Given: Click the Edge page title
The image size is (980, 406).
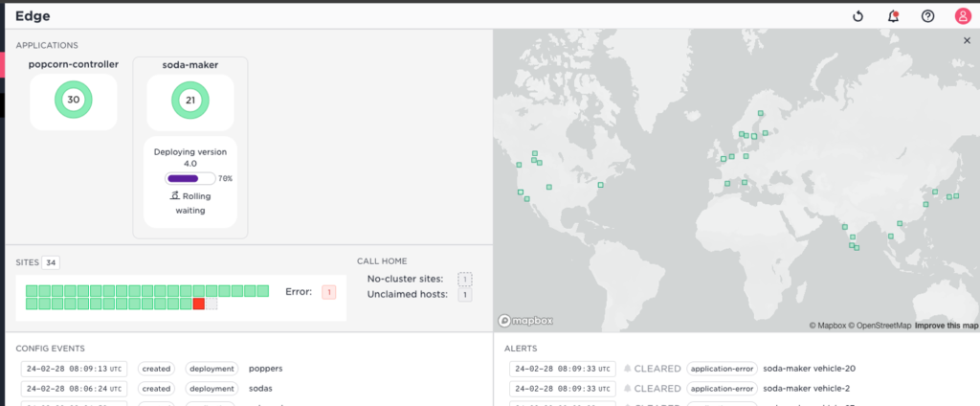Looking at the screenshot, I should pyautogui.click(x=33, y=16).
